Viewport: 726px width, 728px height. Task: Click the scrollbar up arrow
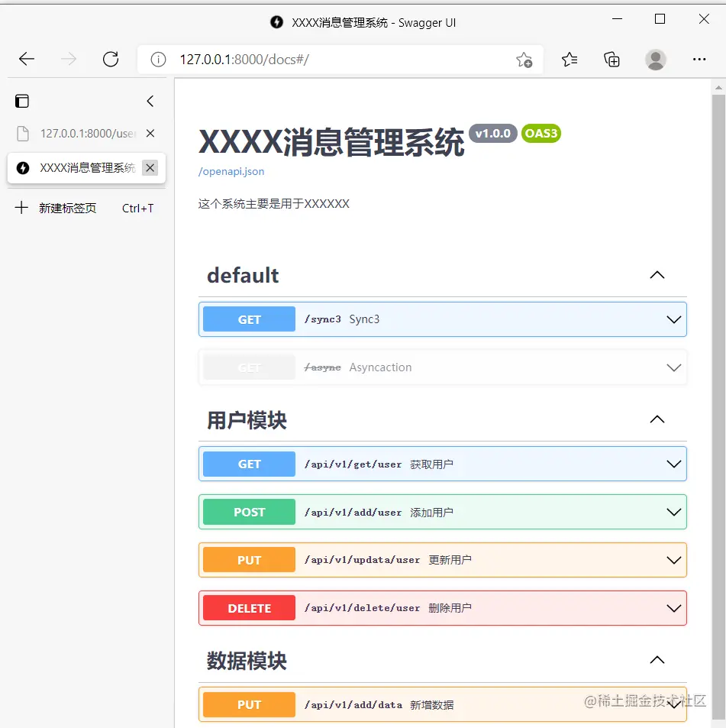[718, 87]
